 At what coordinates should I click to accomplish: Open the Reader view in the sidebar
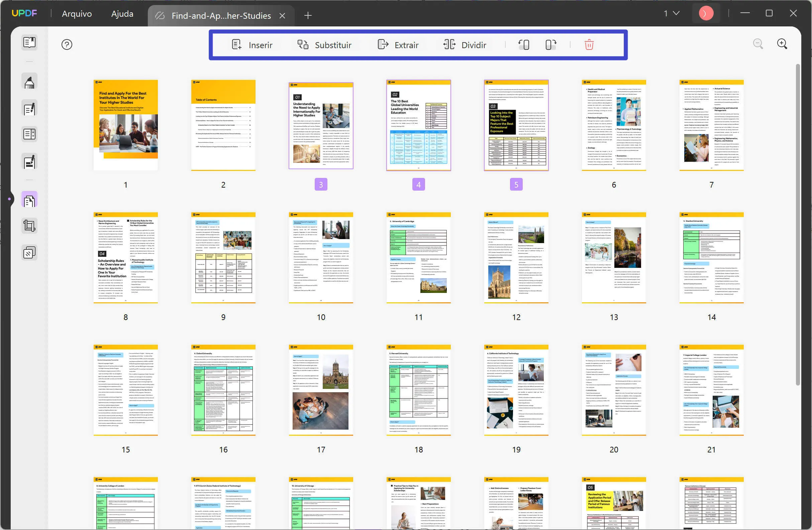point(29,42)
